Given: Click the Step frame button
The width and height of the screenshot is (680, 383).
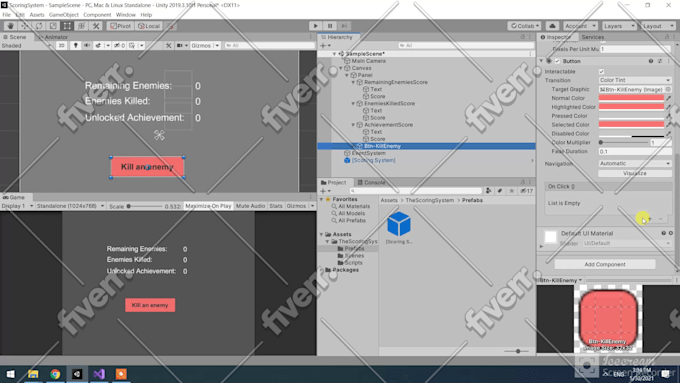Looking at the screenshot, I should tap(344, 26).
